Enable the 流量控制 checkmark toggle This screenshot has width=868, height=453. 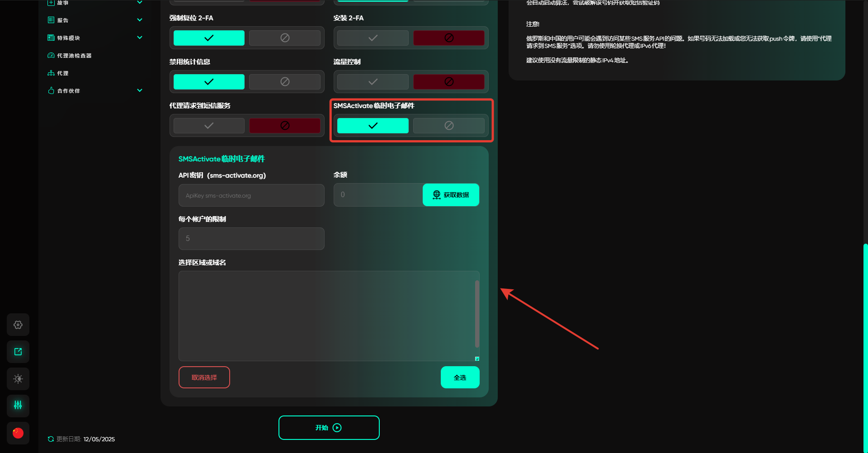tap(373, 82)
